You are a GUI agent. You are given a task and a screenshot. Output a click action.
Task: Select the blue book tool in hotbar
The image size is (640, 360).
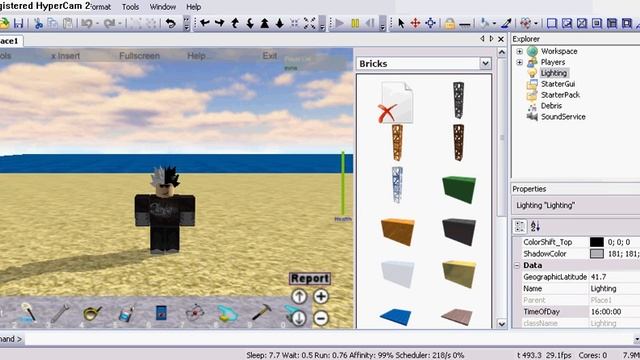(161, 313)
